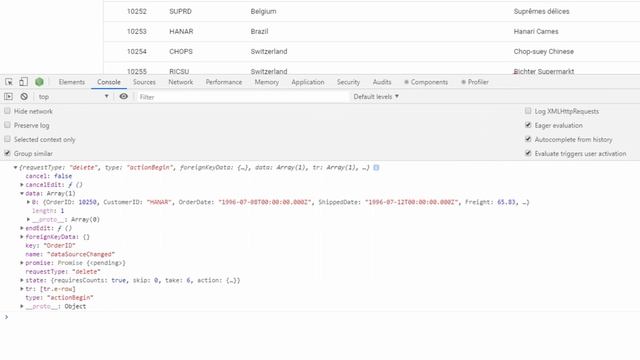640x360 pixels.
Task: Expand the tr [tr.e-row] entry
Action: tap(22, 289)
